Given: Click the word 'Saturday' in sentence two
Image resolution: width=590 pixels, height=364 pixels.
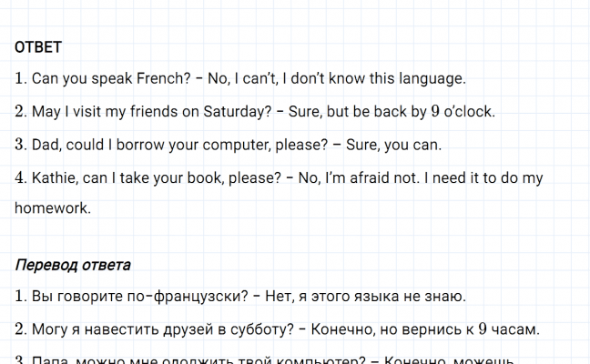Looking at the screenshot, I should [x=236, y=112].
